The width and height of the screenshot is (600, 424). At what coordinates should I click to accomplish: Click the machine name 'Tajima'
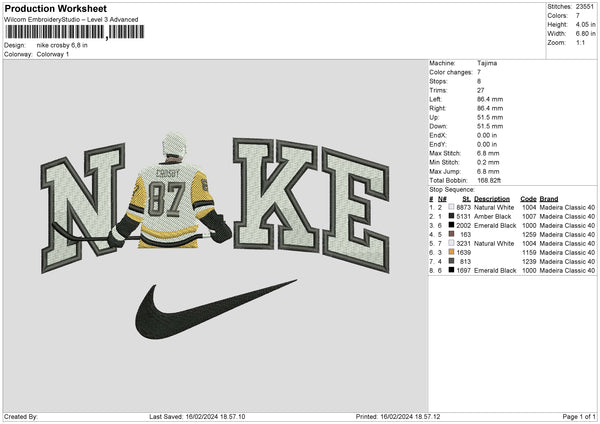(487, 63)
